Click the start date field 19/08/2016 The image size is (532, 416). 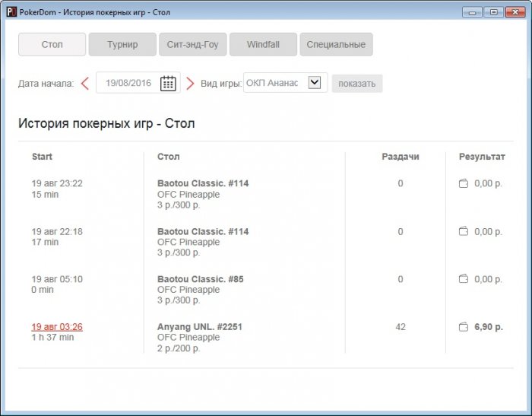pyautogui.click(x=128, y=84)
